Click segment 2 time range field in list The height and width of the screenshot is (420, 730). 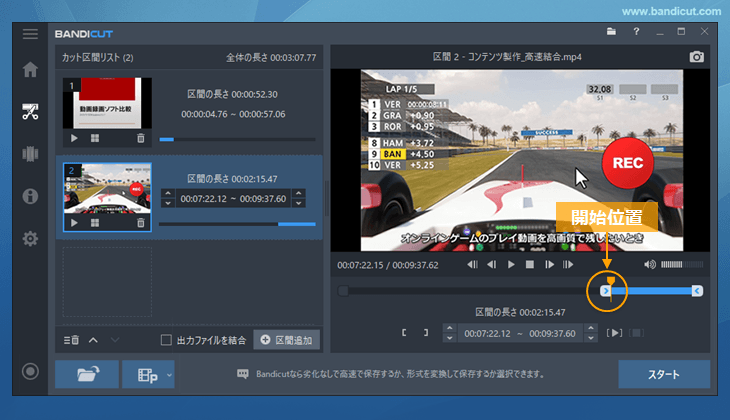tap(233, 198)
